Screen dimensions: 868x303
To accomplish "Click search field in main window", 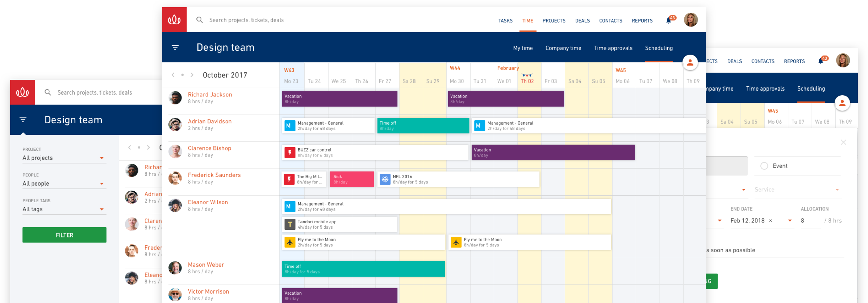I will [x=246, y=20].
